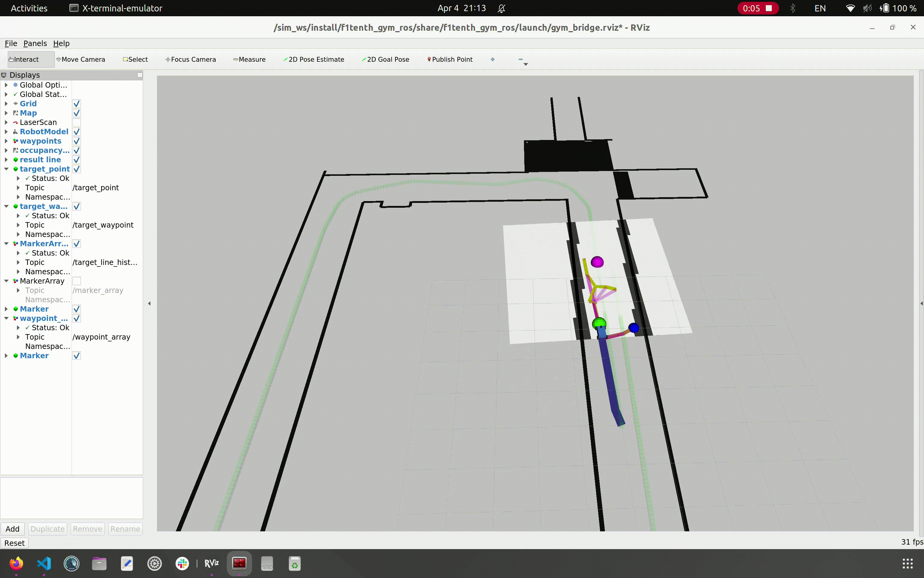Click the LaserScan display icon
This screenshot has width=924, height=578.
coord(16,122)
